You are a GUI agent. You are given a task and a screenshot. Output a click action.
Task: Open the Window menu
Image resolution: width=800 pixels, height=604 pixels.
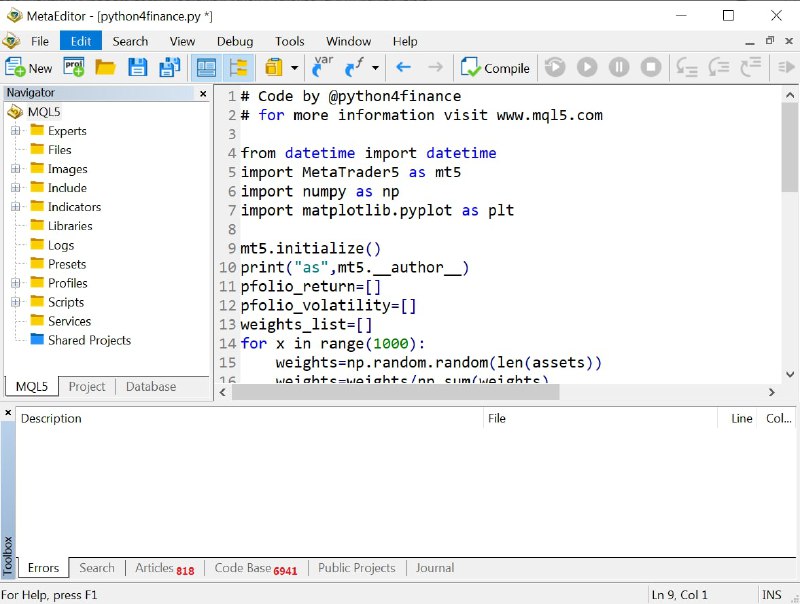[348, 41]
